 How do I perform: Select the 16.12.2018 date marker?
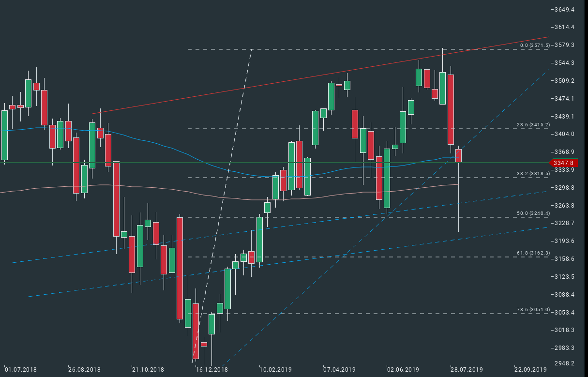[211, 370]
